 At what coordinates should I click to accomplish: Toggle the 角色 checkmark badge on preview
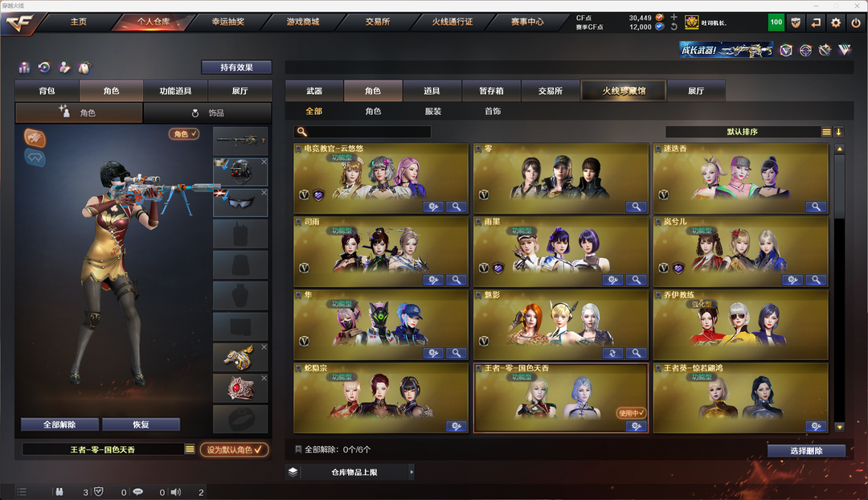click(x=184, y=133)
